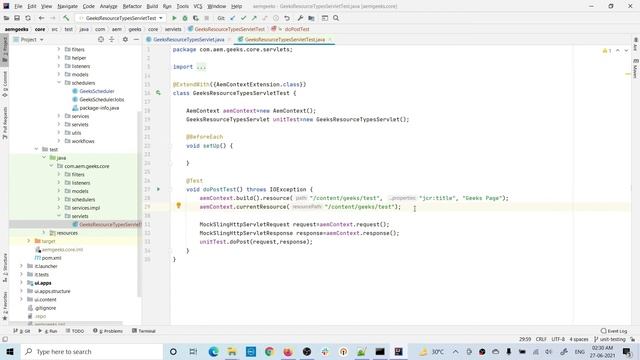The image size is (640, 360).
Task: Click the run class gutter icon at line 16
Action: (158, 93)
